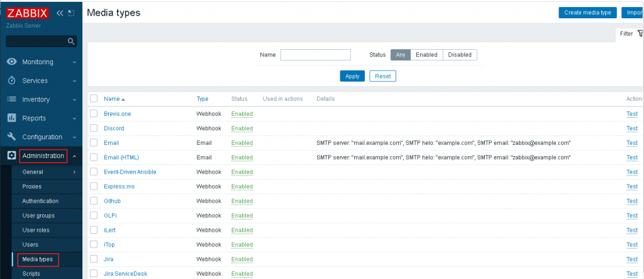644x279 pixels.
Task: Expand the Inventory menu chevron
Action: [74, 100]
